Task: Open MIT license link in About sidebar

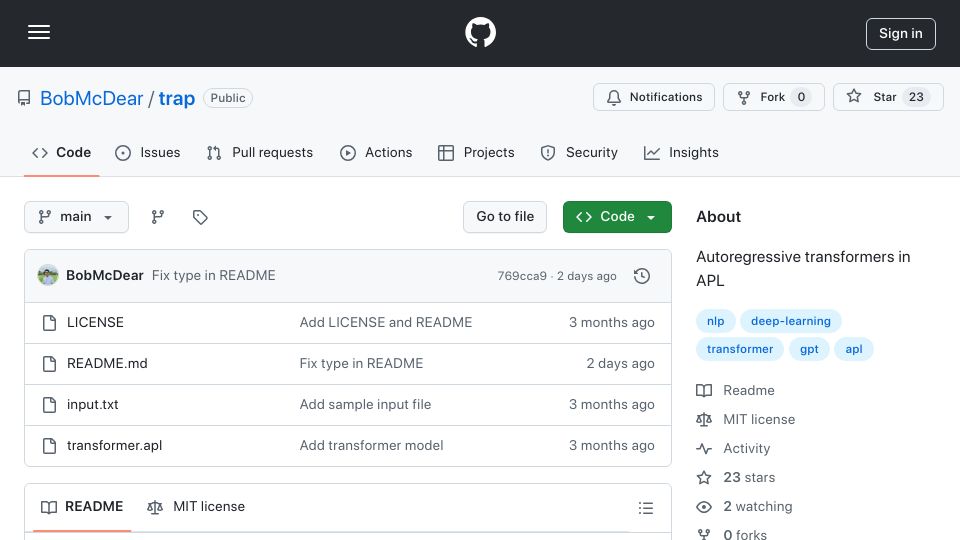Action: [746, 419]
